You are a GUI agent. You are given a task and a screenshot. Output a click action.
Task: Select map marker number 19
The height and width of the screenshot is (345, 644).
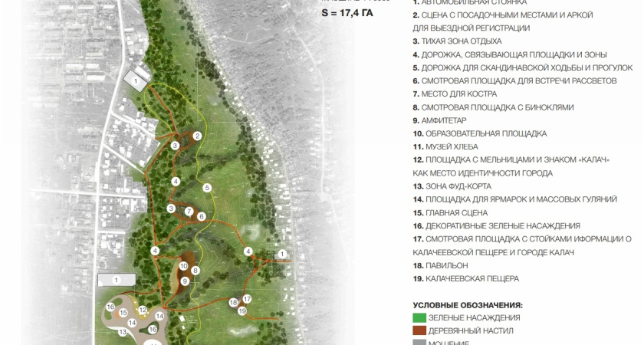[x=242, y=310]
